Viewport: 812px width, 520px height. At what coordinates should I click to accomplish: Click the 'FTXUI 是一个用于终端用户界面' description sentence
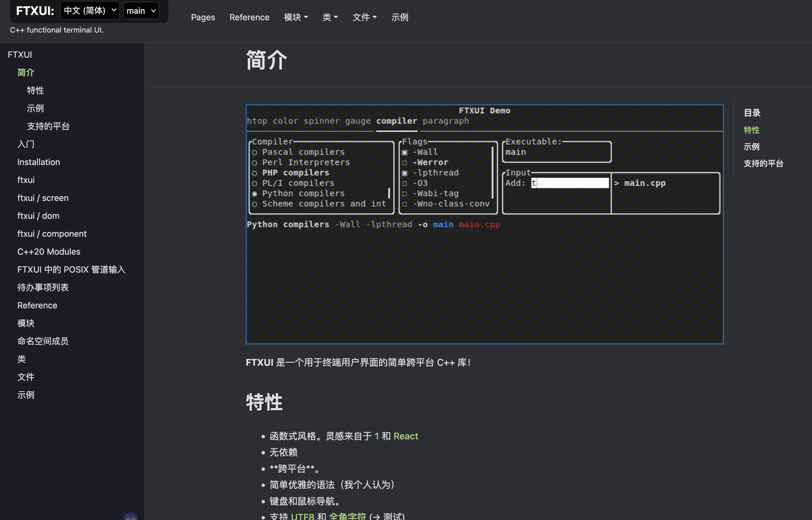[358, 363]
